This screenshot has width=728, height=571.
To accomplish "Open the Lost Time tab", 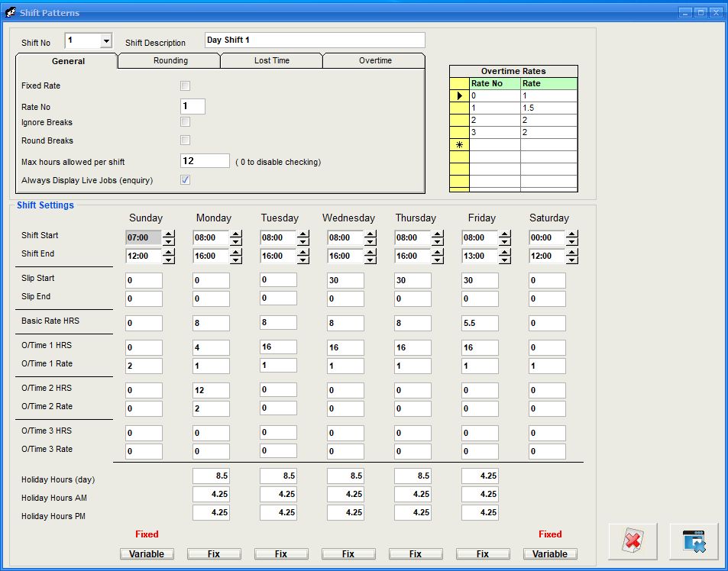I will pos(271,61).
